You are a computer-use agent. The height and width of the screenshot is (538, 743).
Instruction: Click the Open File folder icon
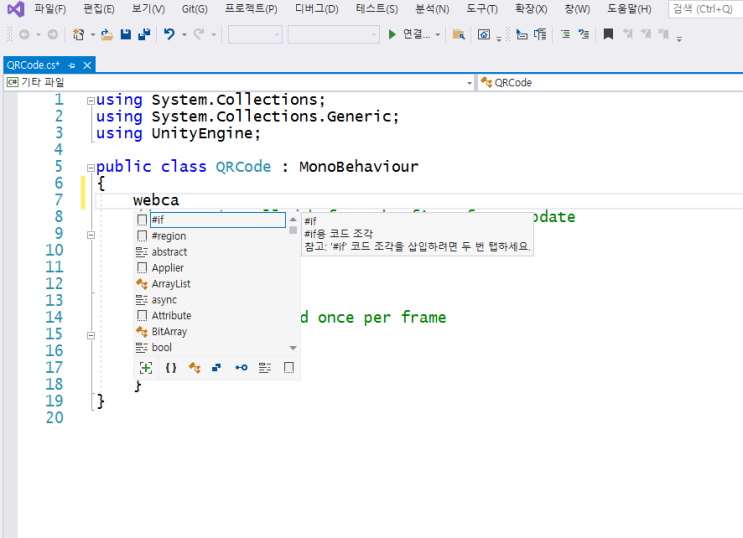coord(107,34)
